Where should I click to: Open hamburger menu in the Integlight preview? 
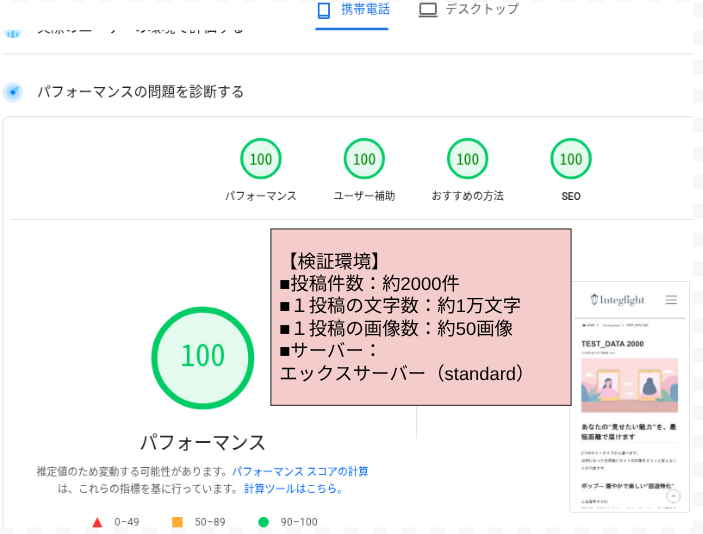(x=671, y=300)
